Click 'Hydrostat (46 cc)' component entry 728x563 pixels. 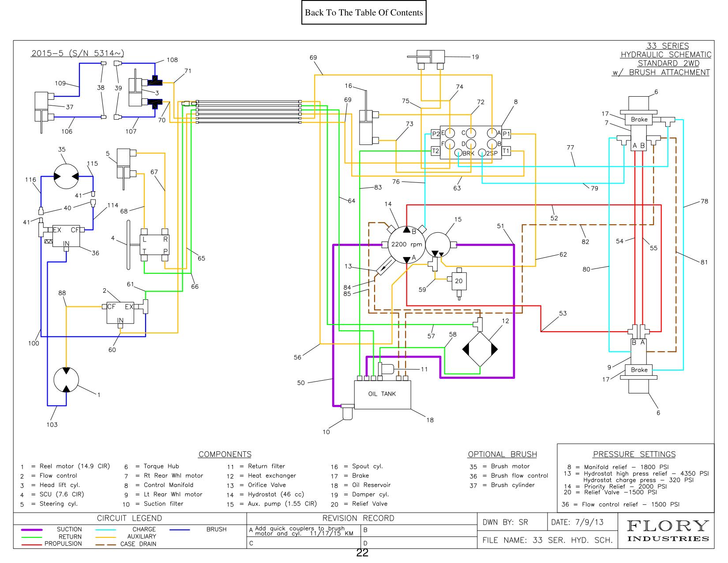[265, 494]
